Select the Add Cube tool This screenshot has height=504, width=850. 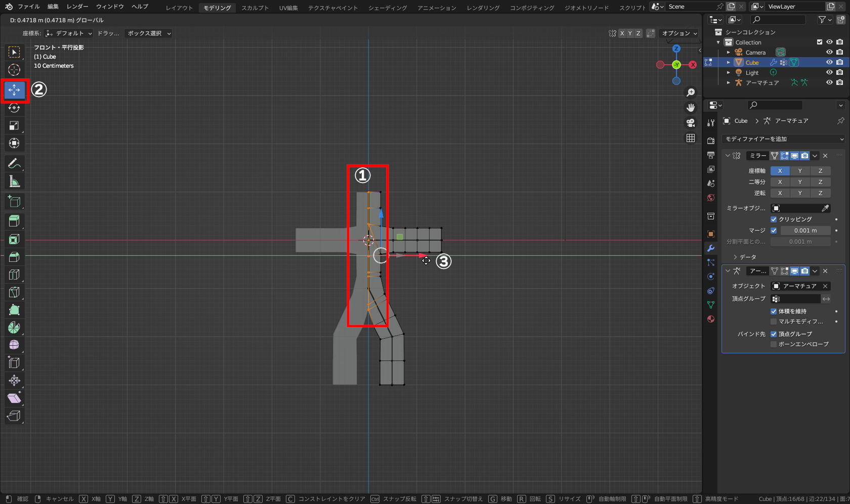[14, 201]
